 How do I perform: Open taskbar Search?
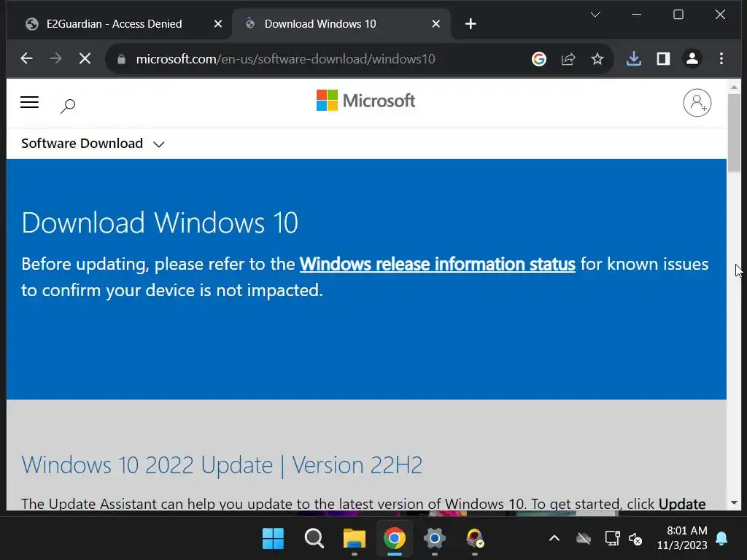click(x=314, y=539)
